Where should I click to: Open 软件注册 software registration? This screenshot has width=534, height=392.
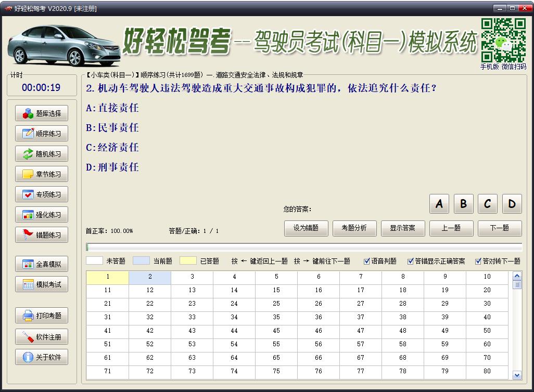[x=42, y=337]
